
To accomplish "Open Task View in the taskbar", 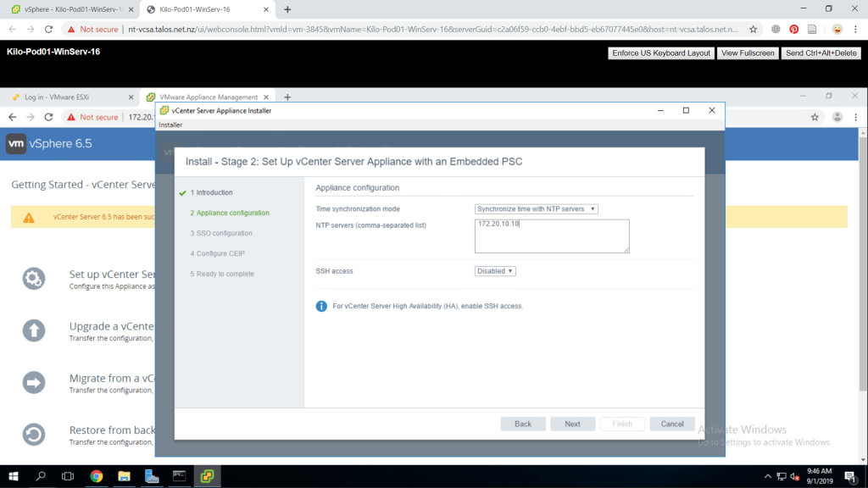I will click(68, 476).
